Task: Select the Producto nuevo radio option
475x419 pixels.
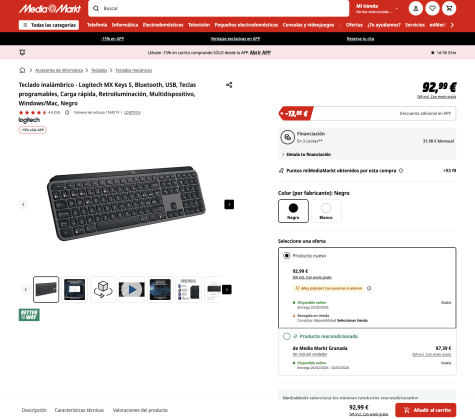Action: [287, 256]
